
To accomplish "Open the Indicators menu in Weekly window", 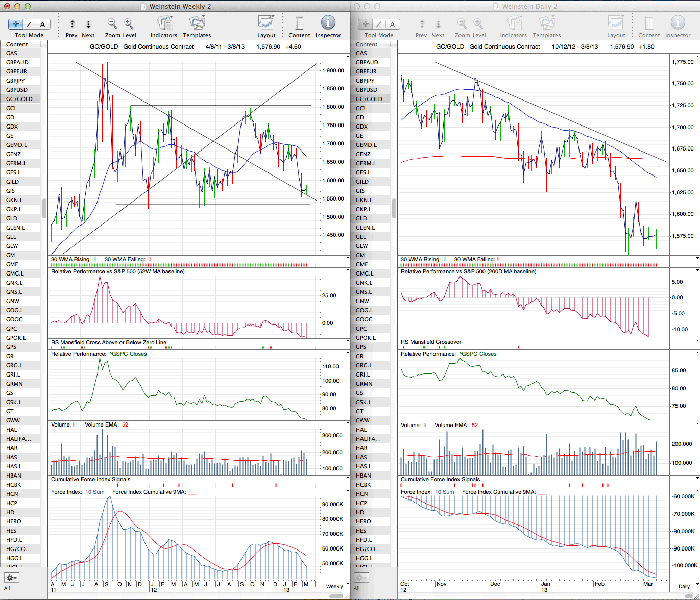I will (164, 24).
